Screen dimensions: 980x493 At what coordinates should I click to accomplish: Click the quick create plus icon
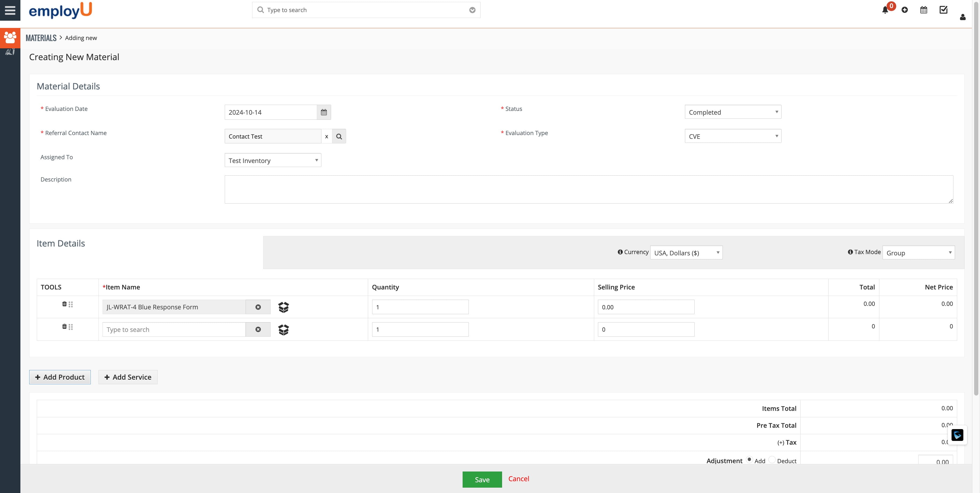905,10
